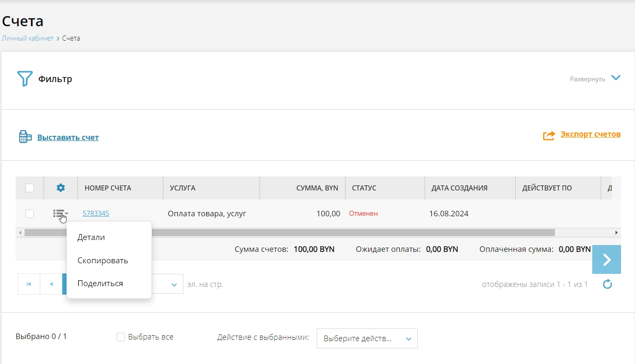Expand filter using the blue chevron

[616, 78]
